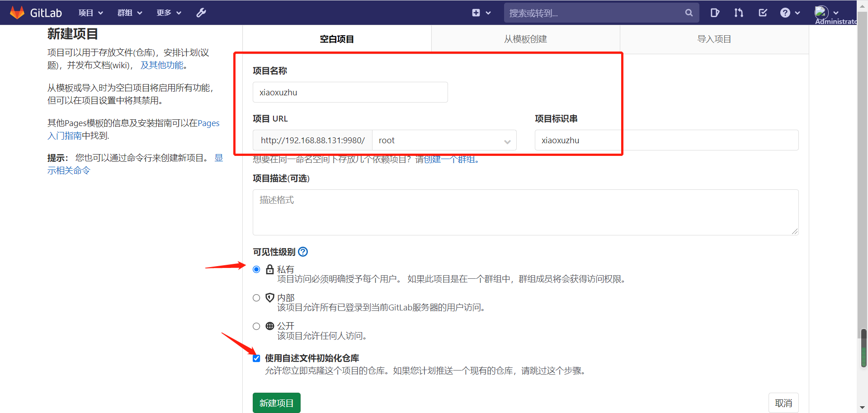Switch to the 导入项目 tab
Image resolution: width=868 pixels, height=413 pixels.
pyautogui.click(x=714, y=39)
